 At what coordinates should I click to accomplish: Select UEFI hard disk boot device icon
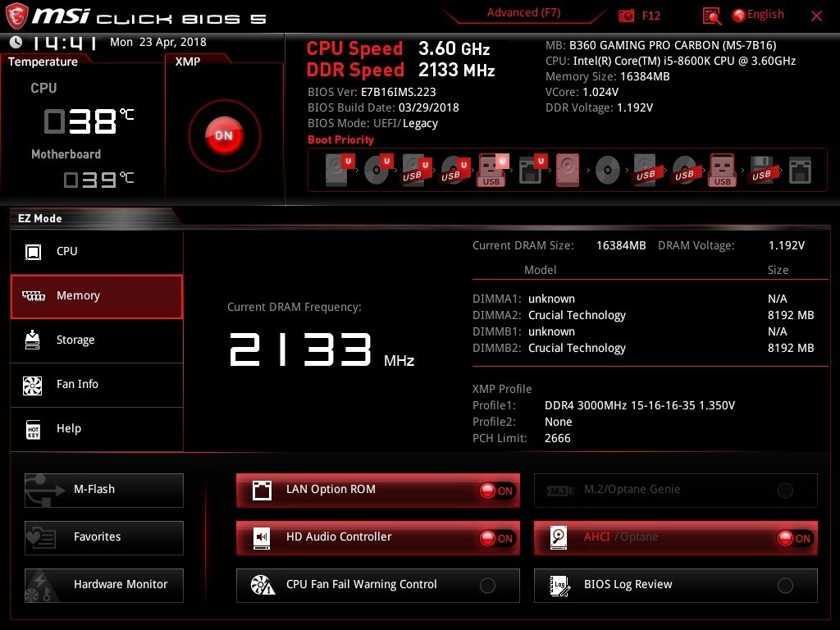[340, 170]
